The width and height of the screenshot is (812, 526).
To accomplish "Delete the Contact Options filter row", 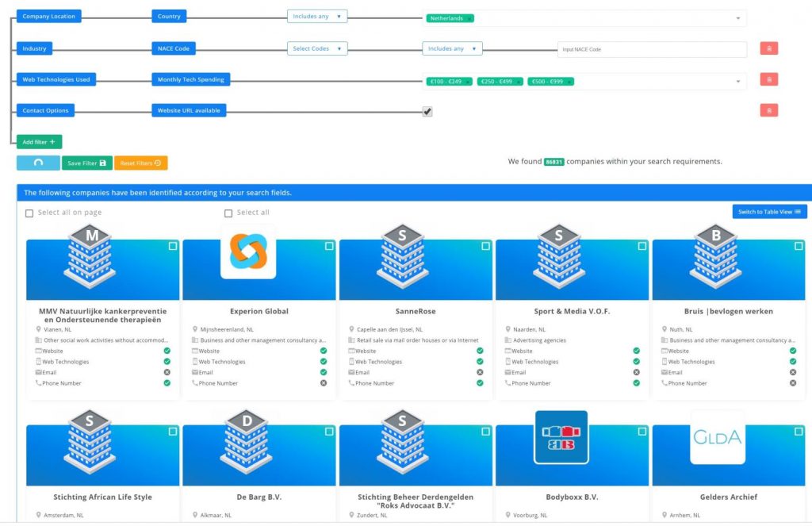I will coord(768,110).
